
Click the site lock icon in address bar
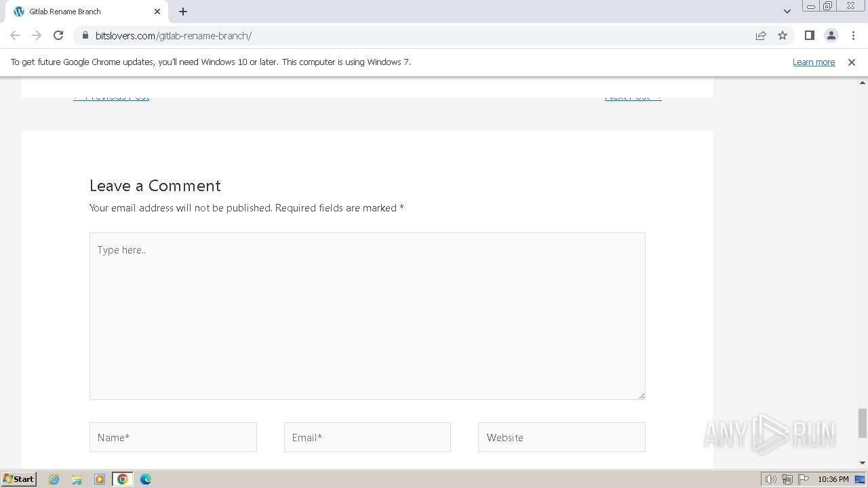[85, 35]
